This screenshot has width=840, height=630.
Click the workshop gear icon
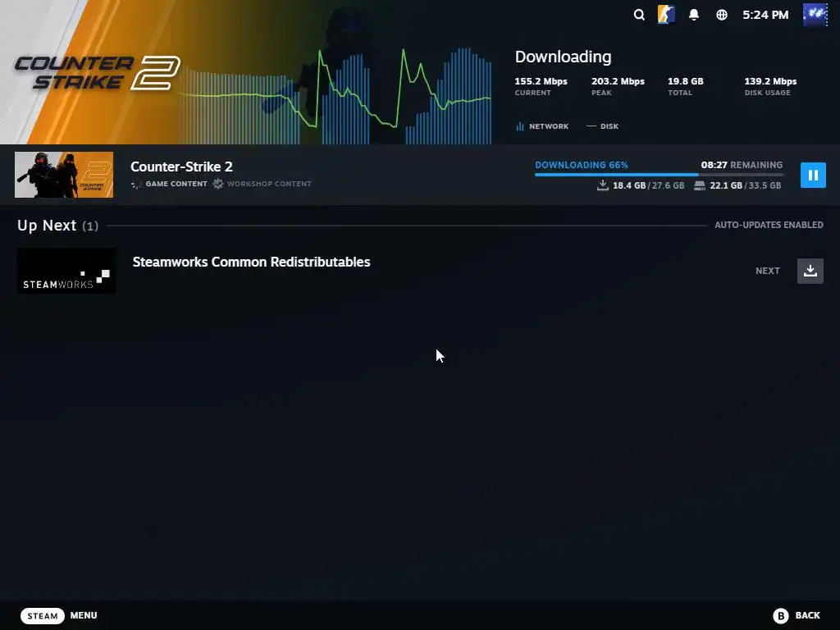(x=218, y=184)
